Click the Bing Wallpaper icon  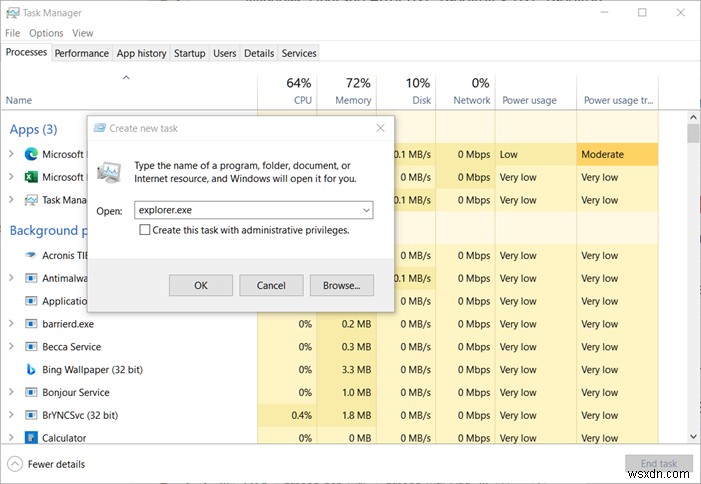tap(31, 369)
